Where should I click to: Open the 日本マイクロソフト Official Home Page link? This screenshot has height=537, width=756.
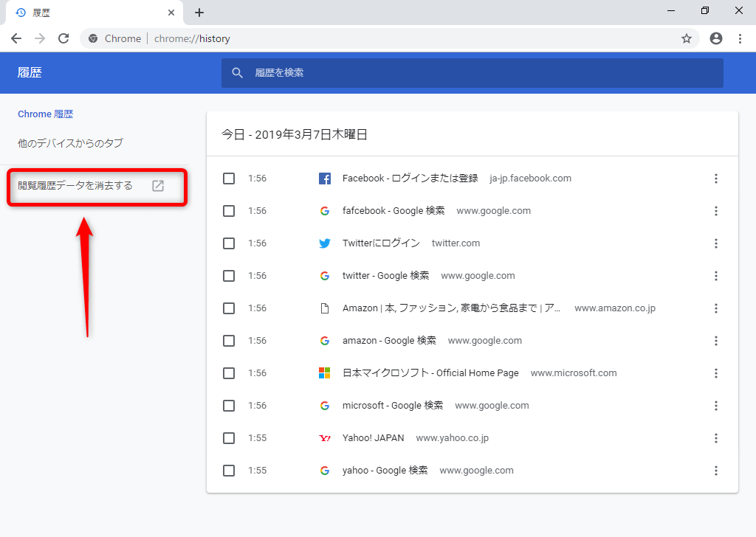point(430,373)
